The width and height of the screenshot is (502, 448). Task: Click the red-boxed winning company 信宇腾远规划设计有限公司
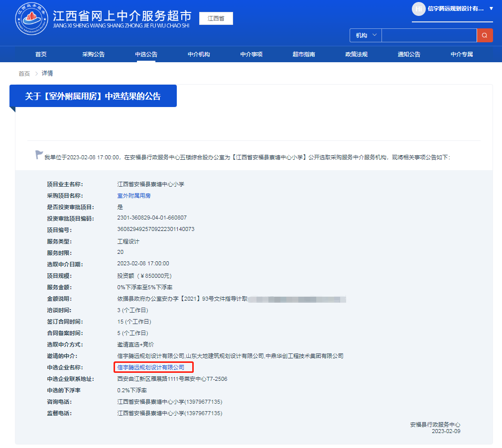154,367
